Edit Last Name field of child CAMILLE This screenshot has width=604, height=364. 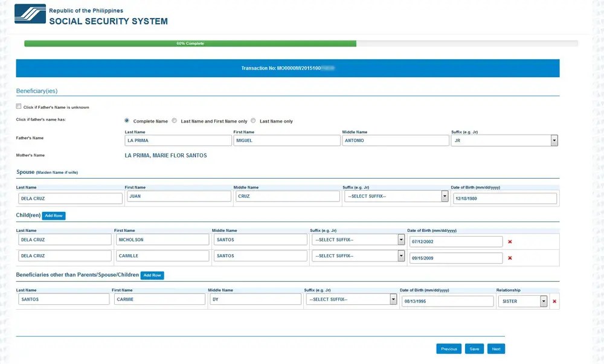tap(65, 256)
